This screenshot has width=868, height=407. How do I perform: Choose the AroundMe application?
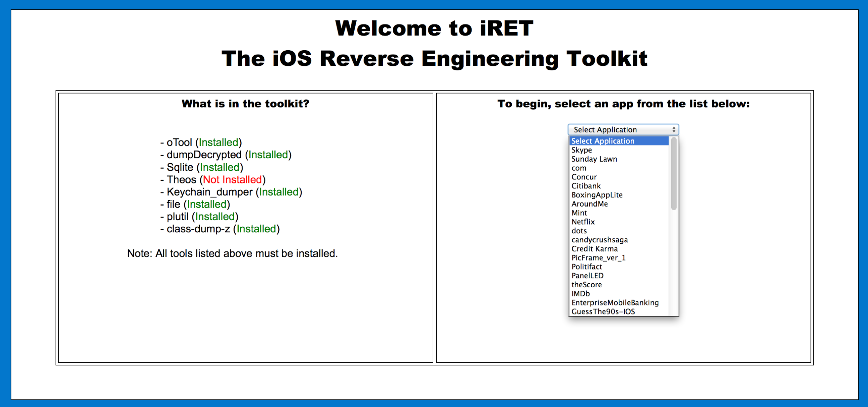tap(590, 204)
